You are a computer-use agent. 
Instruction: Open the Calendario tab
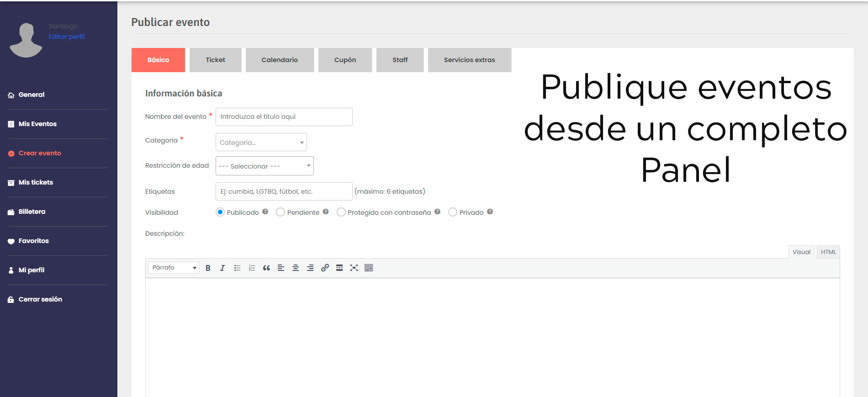point(280,60)
